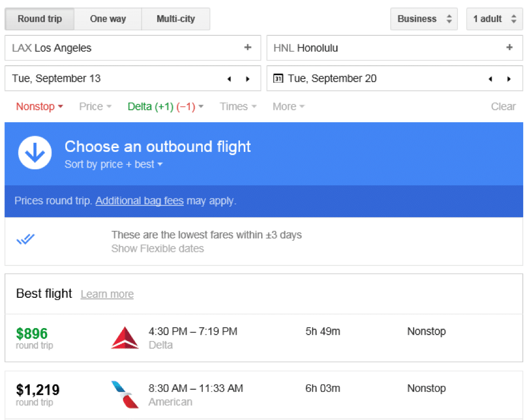Image resolution: width=527 pixels, height=420 pixels.
Task: Click the blue down-arrow circle icon
Action: pos(35,154)
